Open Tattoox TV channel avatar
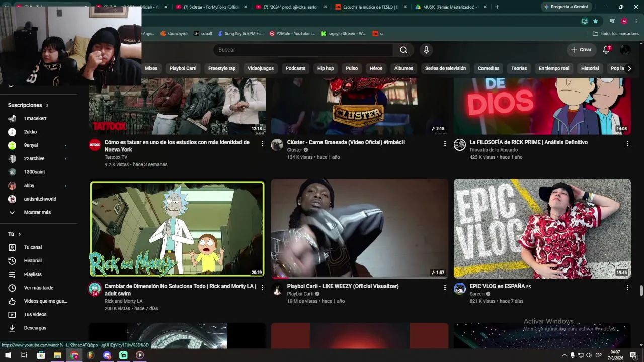Screen dimensions: 644x362 tap(95, 145)
